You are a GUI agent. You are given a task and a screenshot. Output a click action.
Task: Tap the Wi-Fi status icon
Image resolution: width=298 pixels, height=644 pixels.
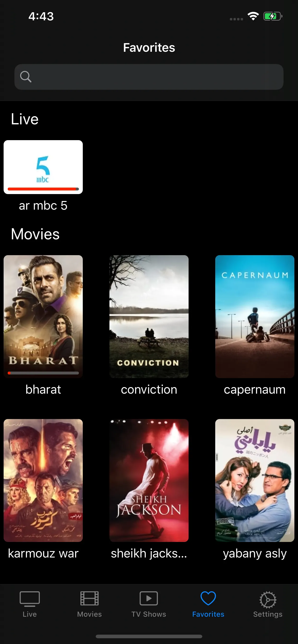coord(253,16)
